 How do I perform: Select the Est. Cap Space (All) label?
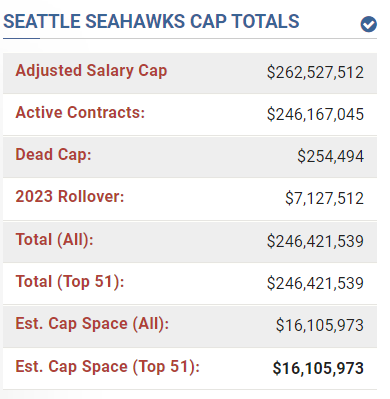[x=92, y=324]
